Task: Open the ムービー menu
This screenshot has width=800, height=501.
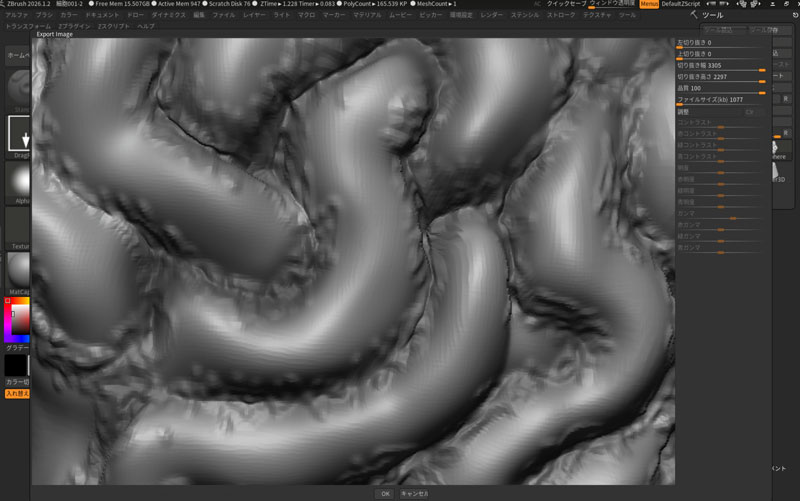Action: click(x=400, y=15)
